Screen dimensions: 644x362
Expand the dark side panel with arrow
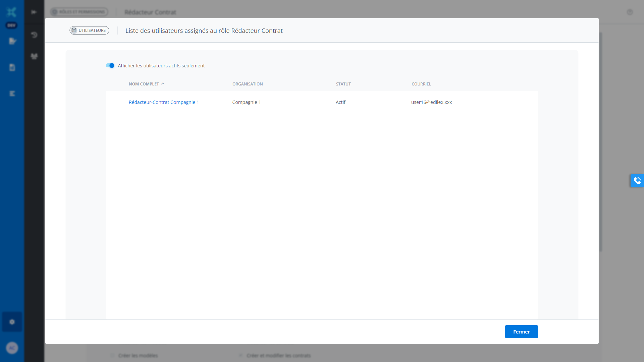click(x=34, y=12)
